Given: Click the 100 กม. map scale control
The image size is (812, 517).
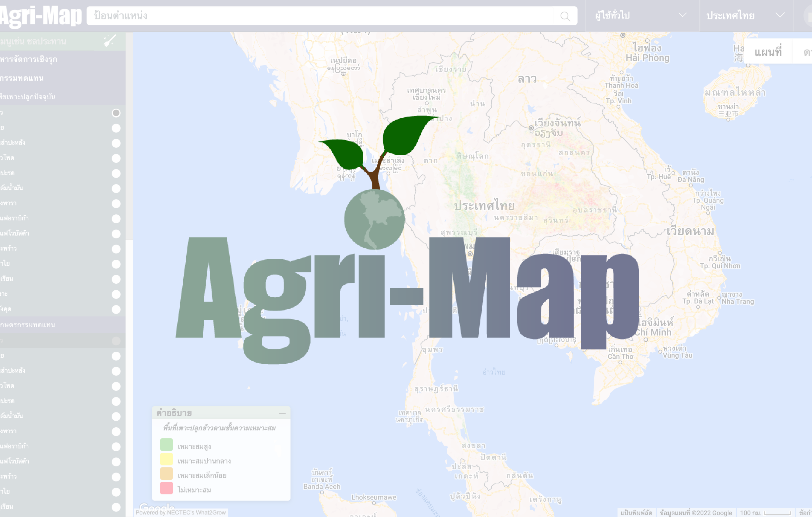Looking at the screenshot, I should pyautogui.click(x=765, y=513).
